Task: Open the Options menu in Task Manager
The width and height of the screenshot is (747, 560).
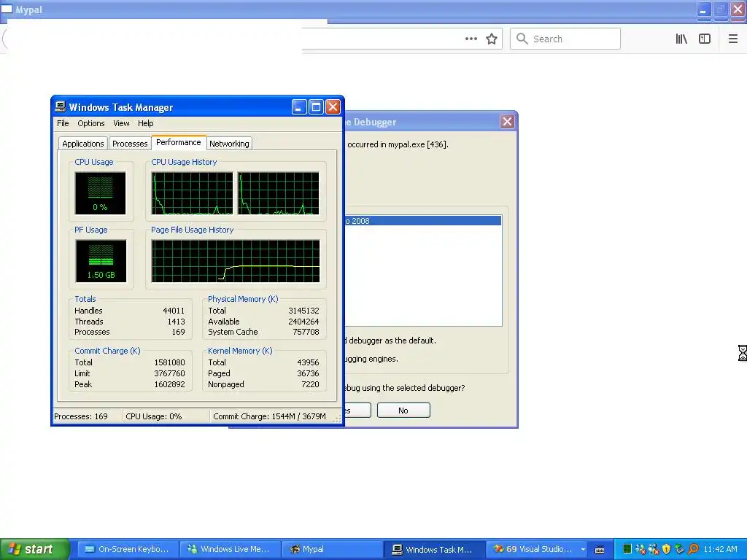Action: coord(91,123)
